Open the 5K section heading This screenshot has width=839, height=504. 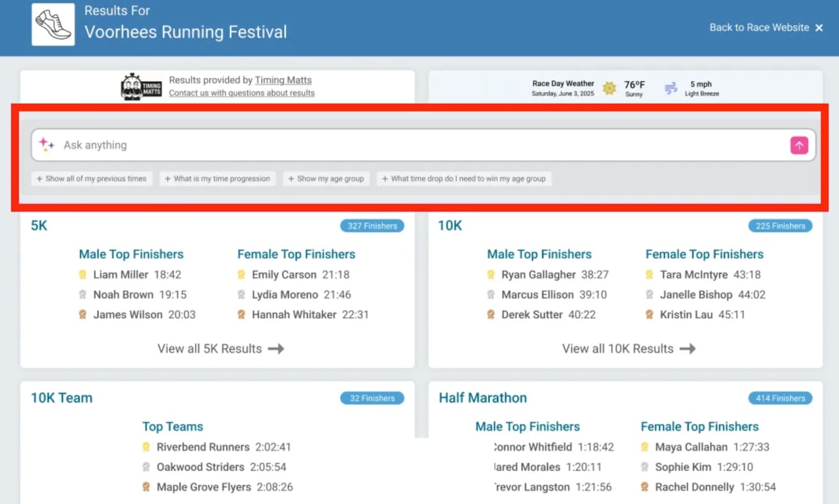39,226
